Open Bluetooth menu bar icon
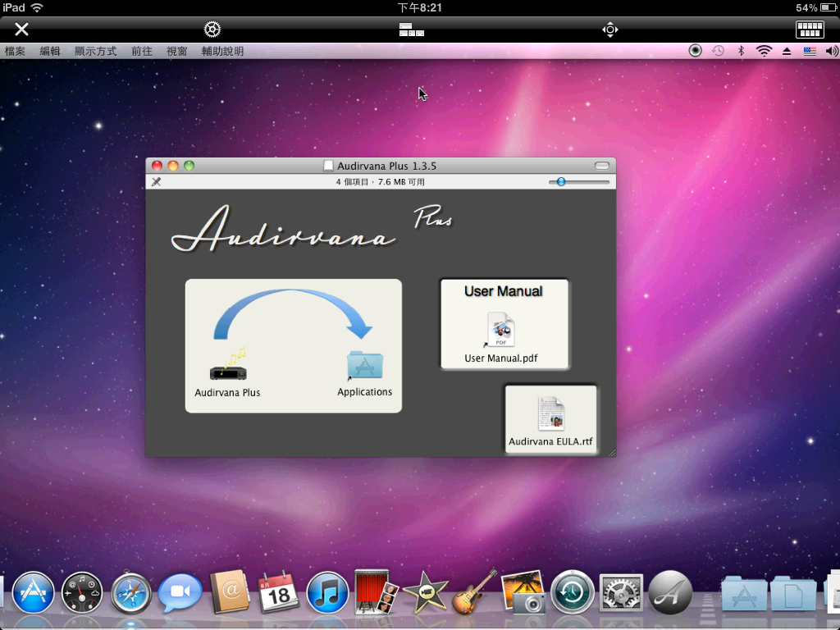 click(741, 51)
